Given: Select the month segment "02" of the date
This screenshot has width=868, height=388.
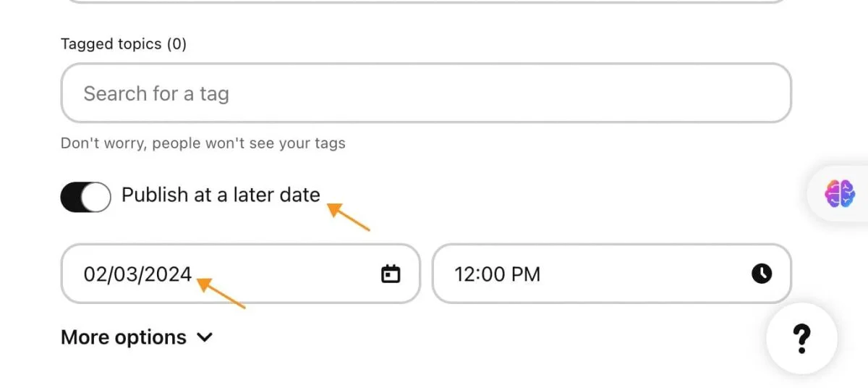Looking at the screenshot, I should (x=94, y=274).
